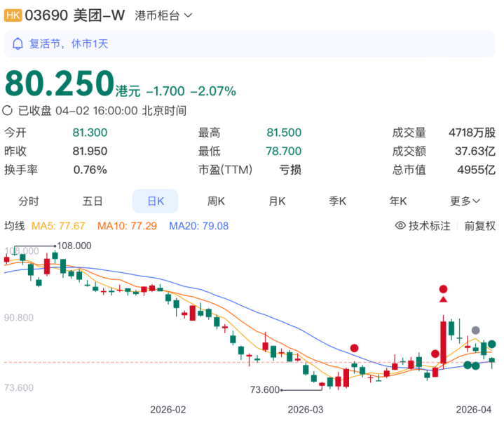Click the 换手率 value 0.76%
Viewport: 504px width, 421px height.
click(90, 170)
